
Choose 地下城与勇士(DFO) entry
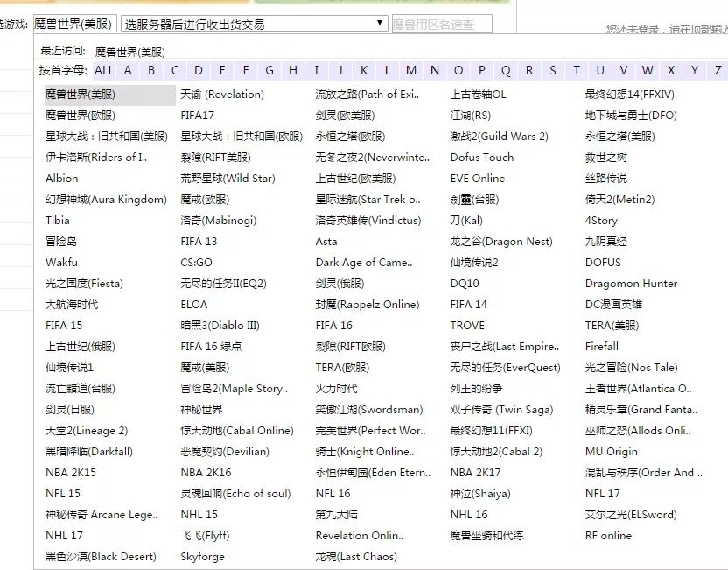click(x=631, y=116)
